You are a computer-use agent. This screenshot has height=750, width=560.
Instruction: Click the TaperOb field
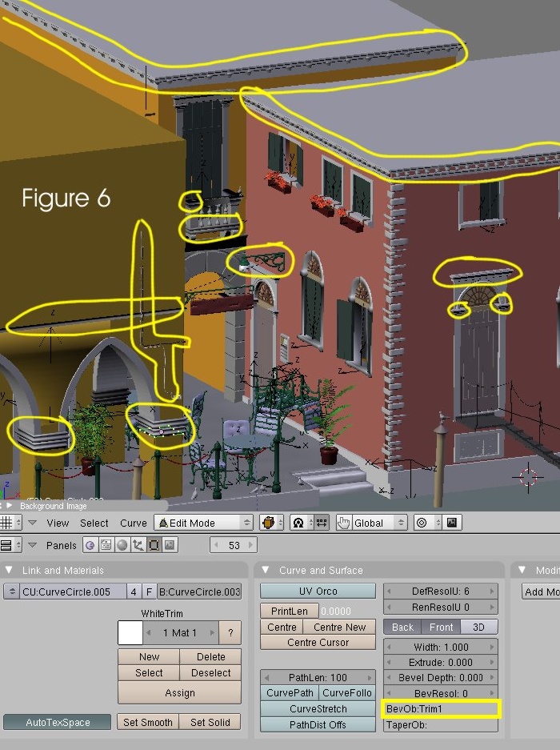(441, 725)
